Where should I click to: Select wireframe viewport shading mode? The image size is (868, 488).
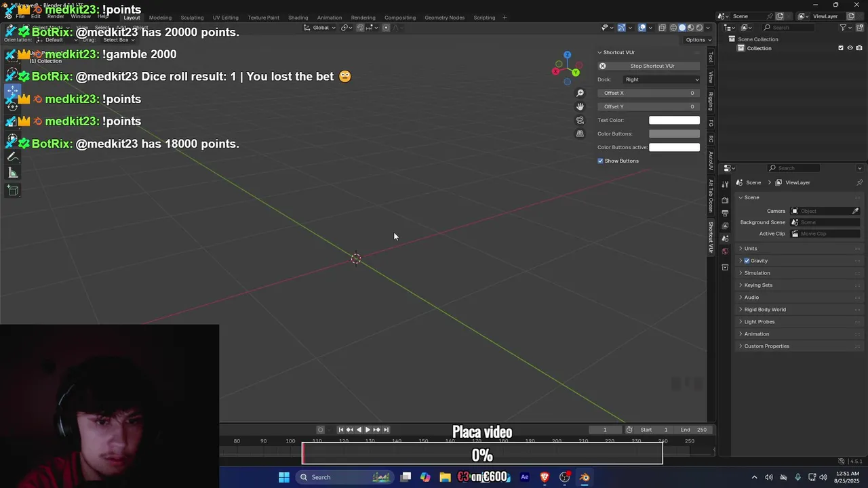pyautogui.click(x=674, y=28)
